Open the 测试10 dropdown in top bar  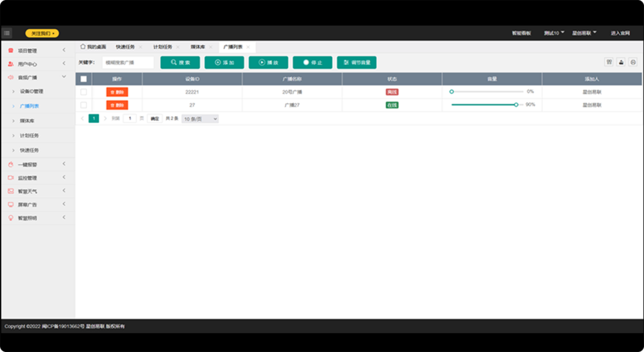[x=553, y=33]
